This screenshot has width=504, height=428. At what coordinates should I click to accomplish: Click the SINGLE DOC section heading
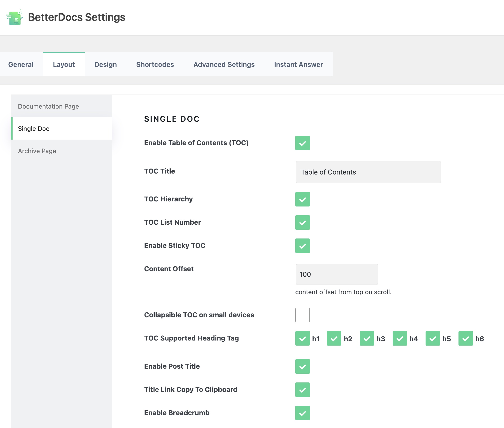tap(172, 119)
